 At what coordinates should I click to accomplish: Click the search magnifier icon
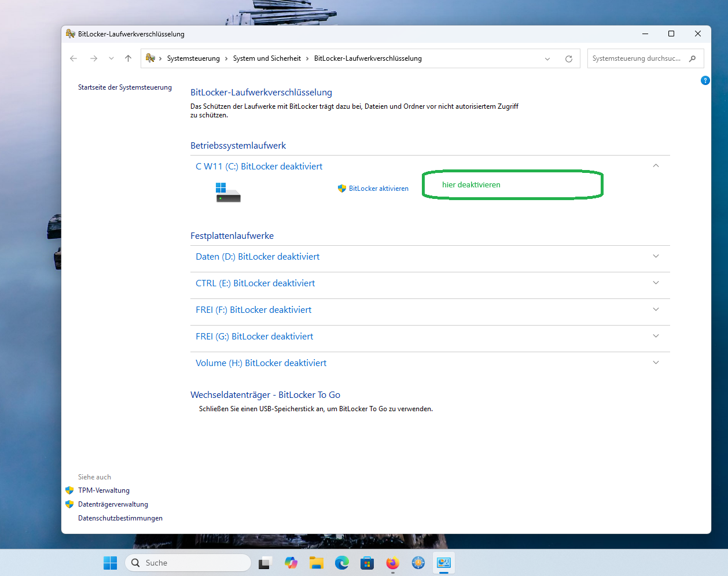[693, 58]
